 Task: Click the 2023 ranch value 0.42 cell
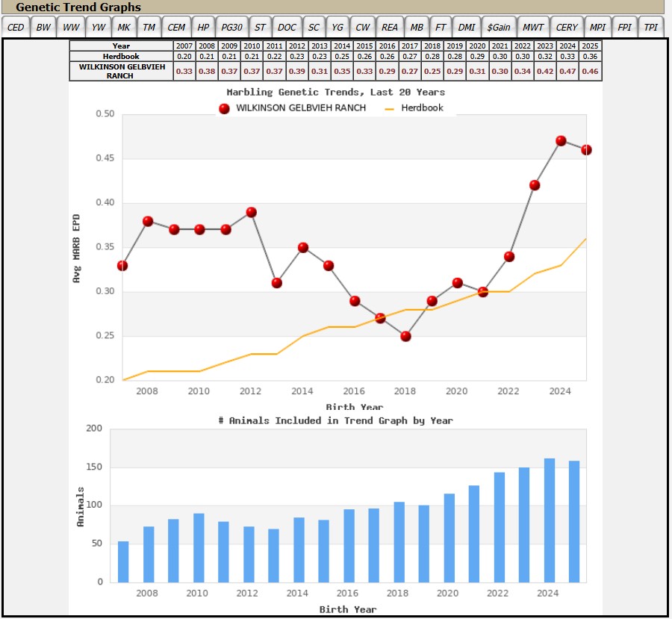(x=545, y=71)
